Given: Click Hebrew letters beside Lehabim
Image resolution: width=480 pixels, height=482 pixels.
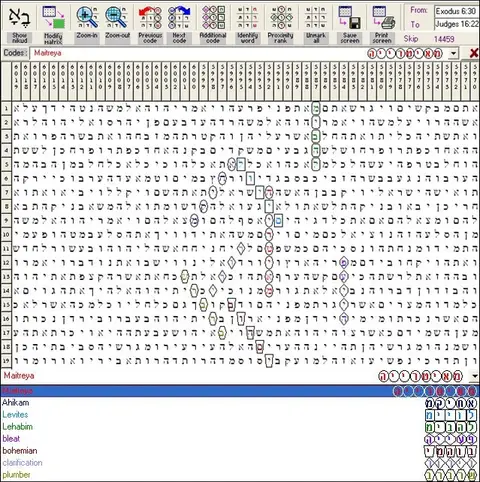Looking at the screenshot, I should [451, 427].
